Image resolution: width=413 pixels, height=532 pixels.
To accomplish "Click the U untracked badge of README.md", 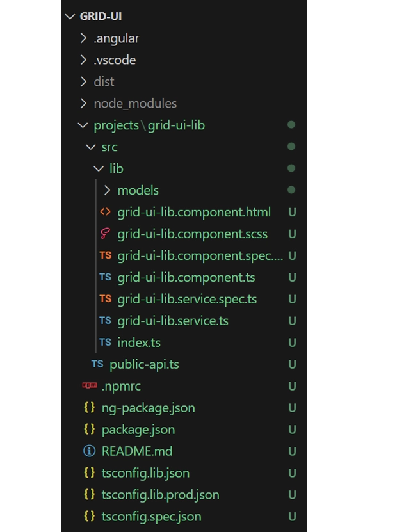I will pos(292,451).
